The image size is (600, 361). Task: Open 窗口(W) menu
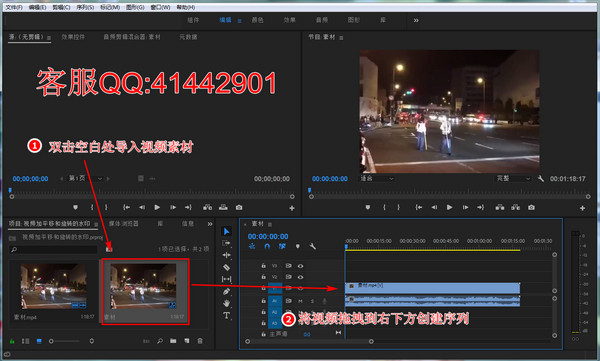pos(160,7)
